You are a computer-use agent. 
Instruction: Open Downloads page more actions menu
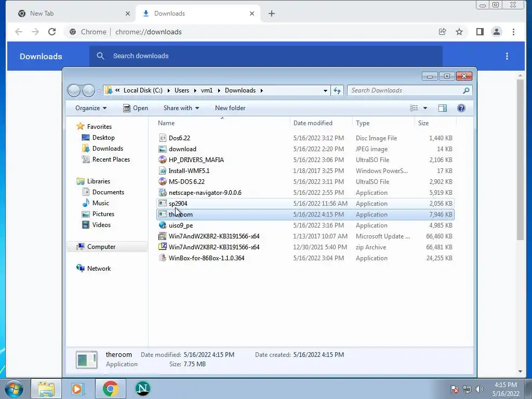507,56
